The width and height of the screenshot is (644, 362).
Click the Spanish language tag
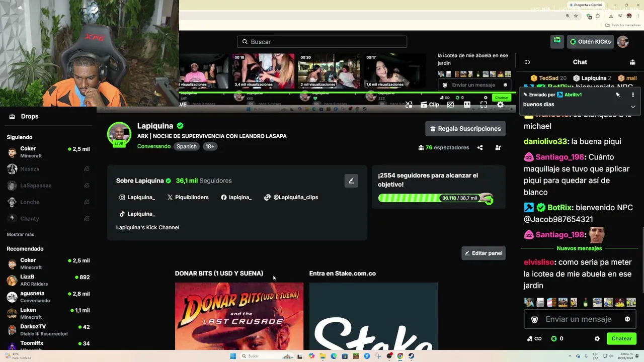click(186, 146)
